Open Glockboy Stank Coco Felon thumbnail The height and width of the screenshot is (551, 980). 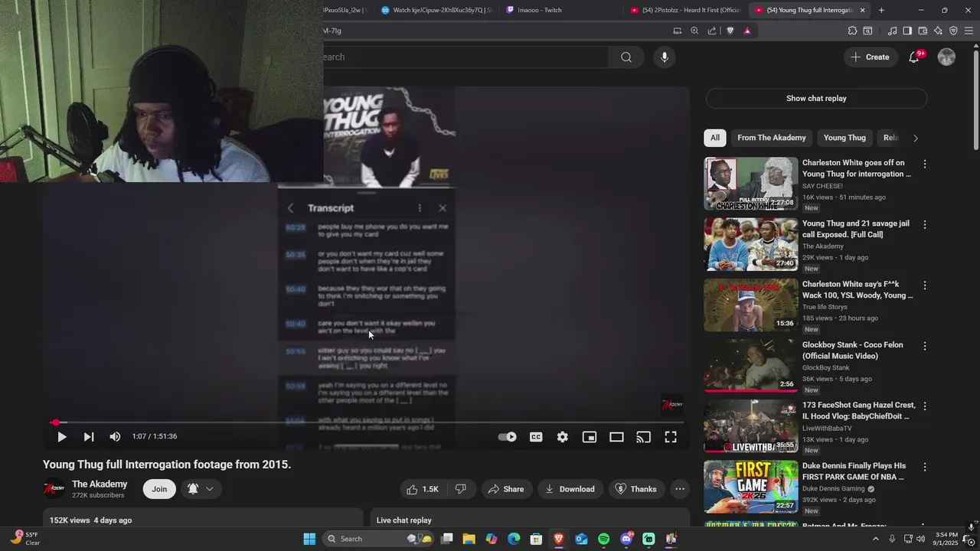tap(751, 366)
